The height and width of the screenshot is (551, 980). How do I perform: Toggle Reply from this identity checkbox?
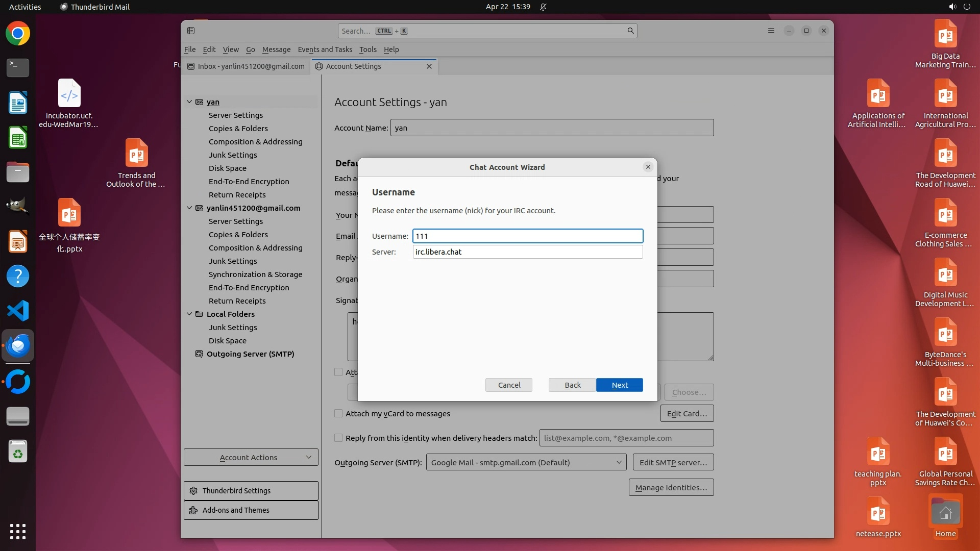[x=338, y=438]
